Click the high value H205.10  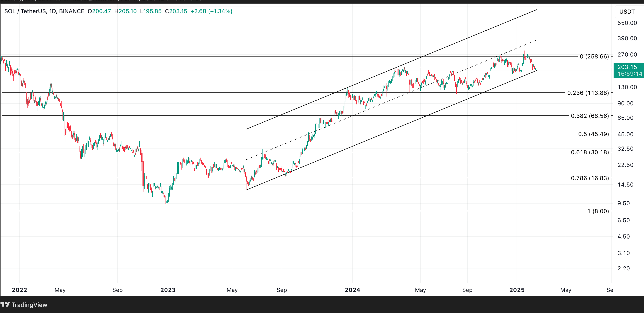[x=125, y=11]
